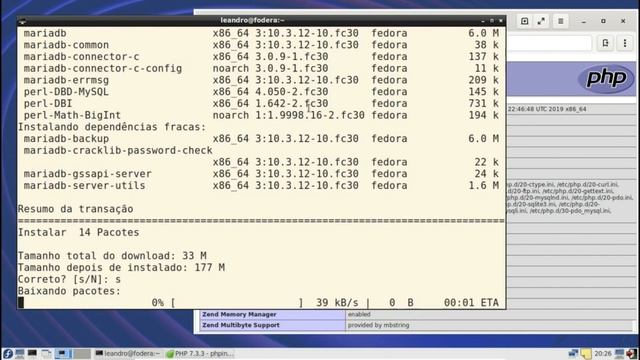Open network connections tray icon
Image resolution: width=640 pixels, height=360 pixels.
[x=573, y=353]
